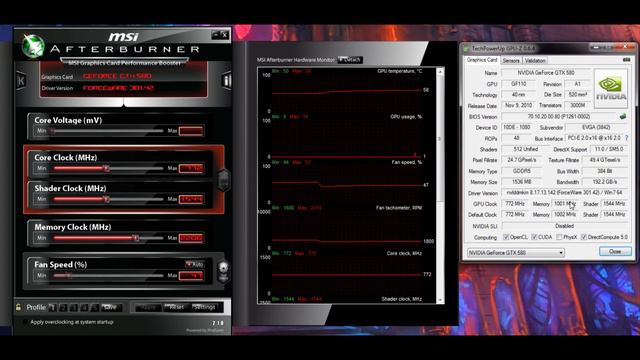Viewport: 640px width, 360px height.
Task: Open the GPU selection dropdown in GPU-Z
Action: pyautogui.click(x=516, y=253)
